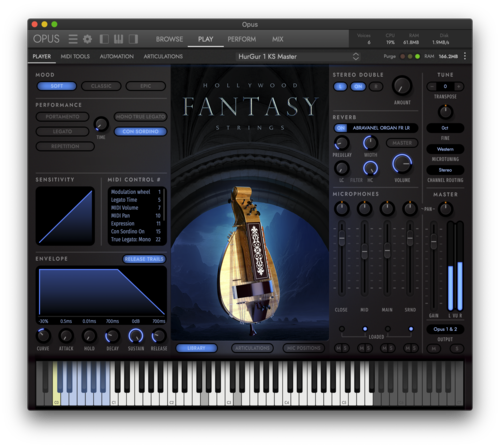Adjust the filter HC knob

click(x=370, y=168)
